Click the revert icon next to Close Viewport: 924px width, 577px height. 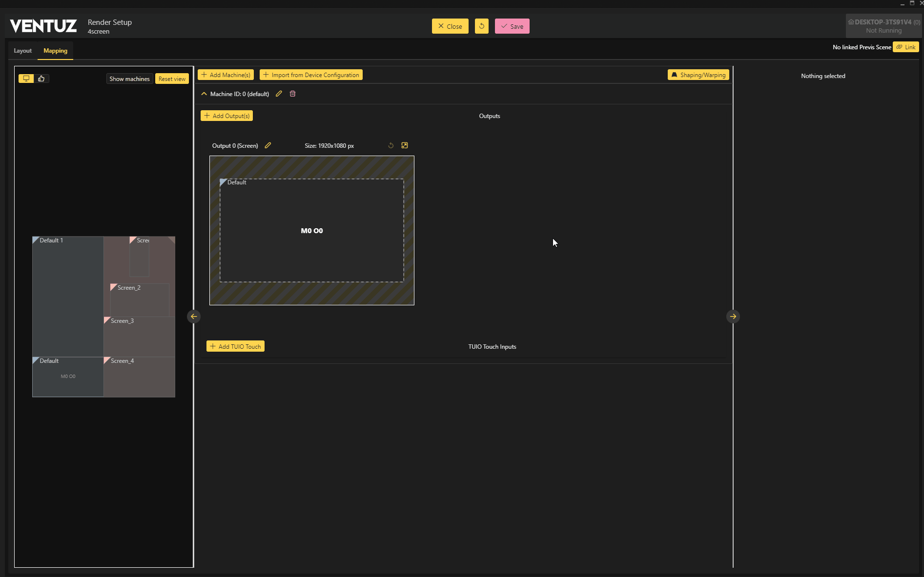pyautogui.click(x=481, y=26)
